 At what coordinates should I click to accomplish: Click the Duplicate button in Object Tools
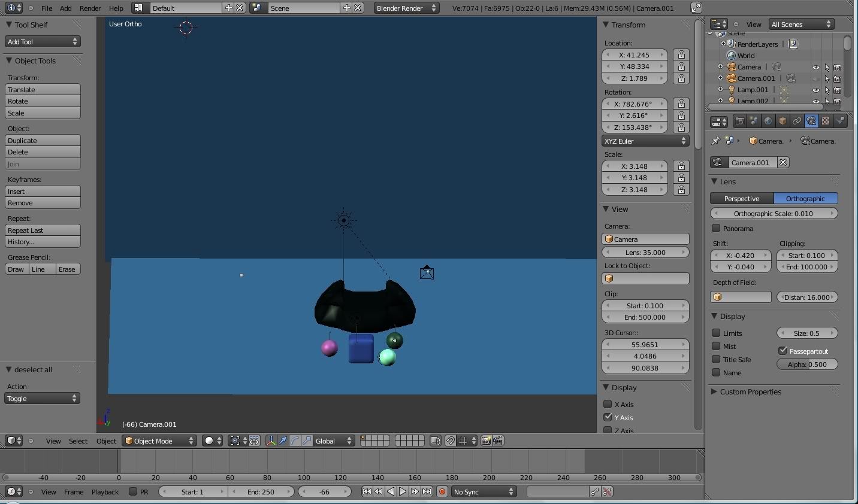[42, 140]
